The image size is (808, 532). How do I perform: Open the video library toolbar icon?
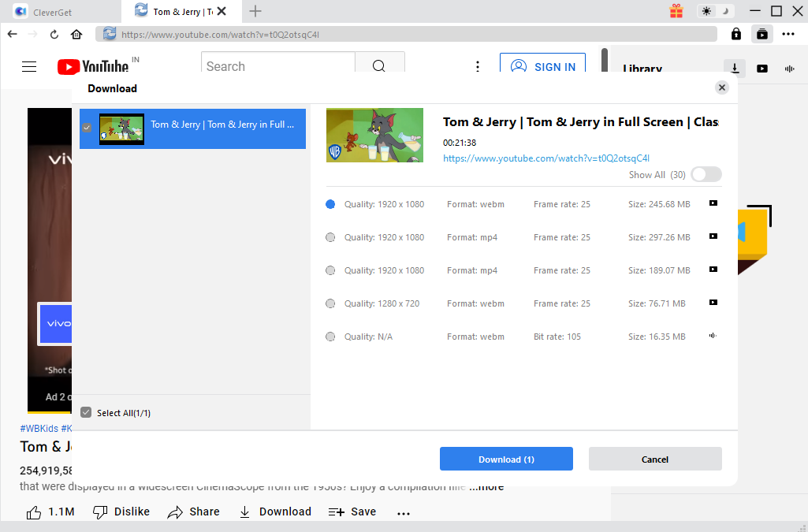pyautogui.click(x=761, y=34)
